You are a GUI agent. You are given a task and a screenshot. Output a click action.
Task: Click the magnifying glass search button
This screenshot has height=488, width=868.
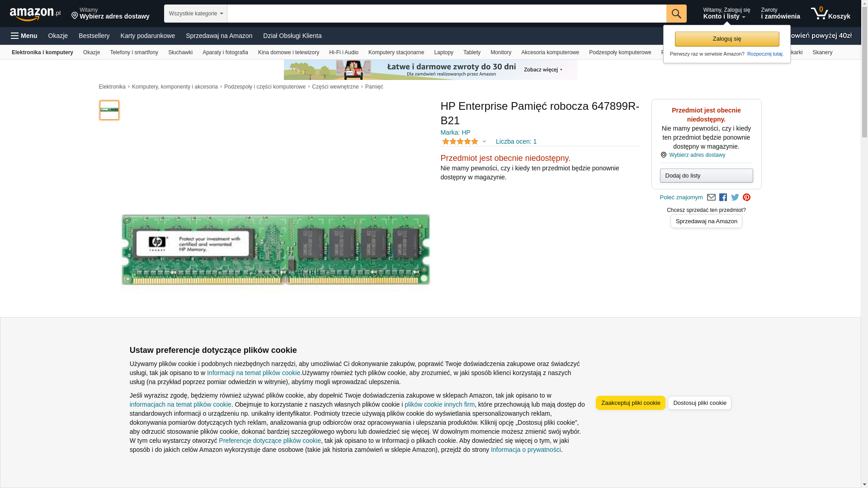(x=676, y=14)
